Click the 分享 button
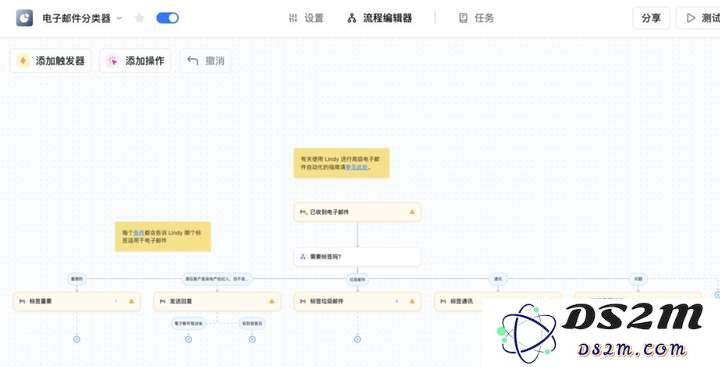This screenshot has height=367, width=720. [651, 18]
